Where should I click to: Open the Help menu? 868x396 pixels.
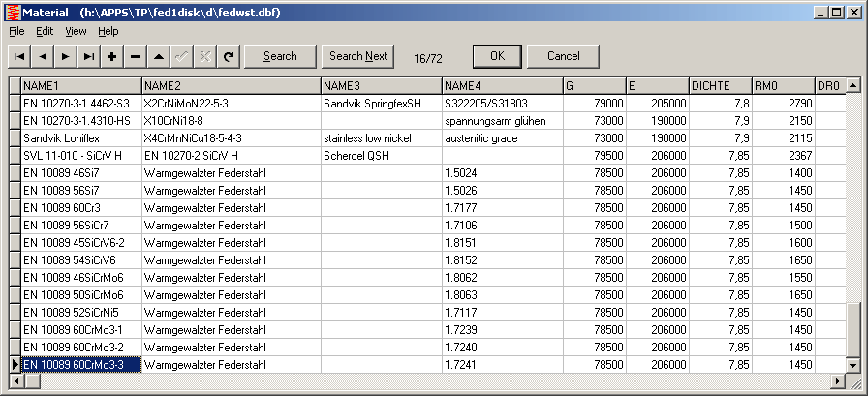pyautogui.click(x=108, y=31)
